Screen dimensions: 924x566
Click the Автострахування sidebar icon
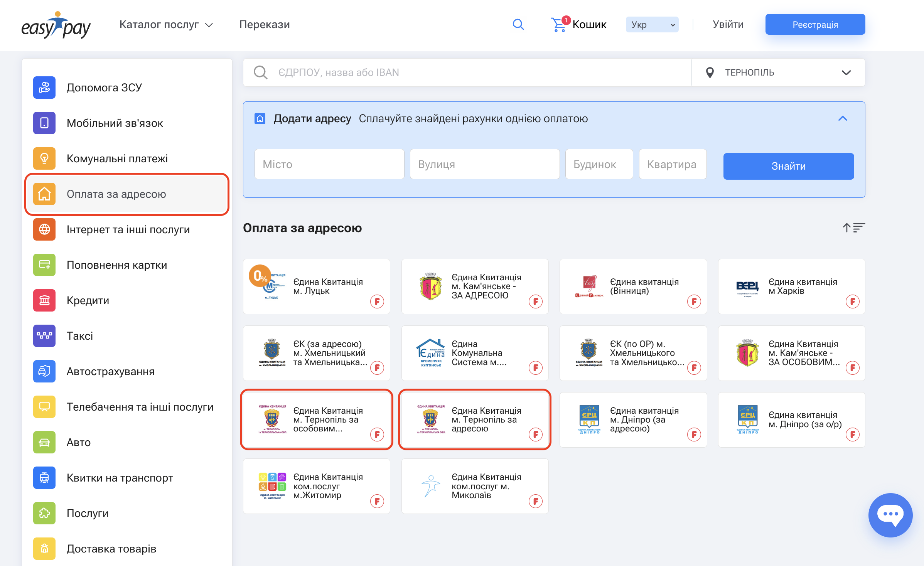[x=44, y=371]
